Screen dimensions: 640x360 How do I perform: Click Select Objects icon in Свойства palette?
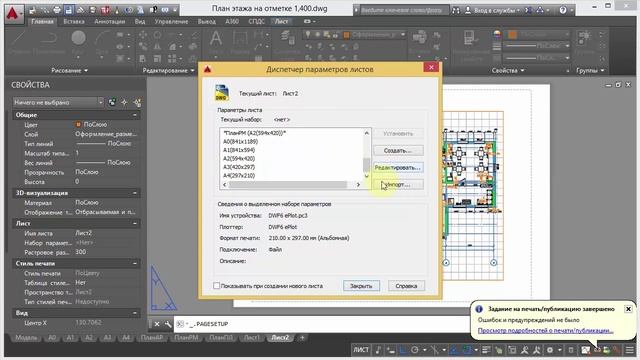[124, 102]
